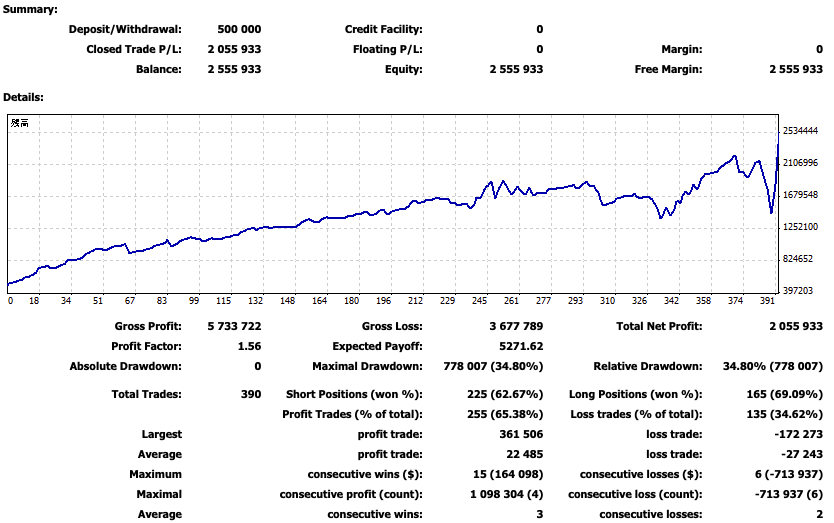Click the Closed Trade P/L label
834x523 pixels.
coord(134,50)
